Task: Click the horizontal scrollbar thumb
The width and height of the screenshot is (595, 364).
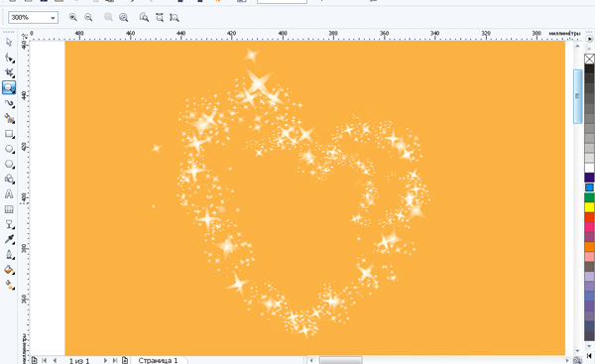Action: click(x=340, y=360)
